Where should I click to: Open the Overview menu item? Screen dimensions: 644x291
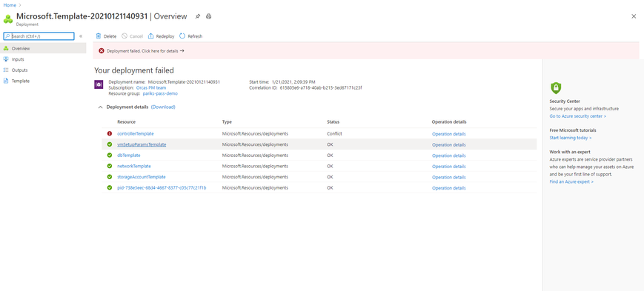click(x=43, y=48)
